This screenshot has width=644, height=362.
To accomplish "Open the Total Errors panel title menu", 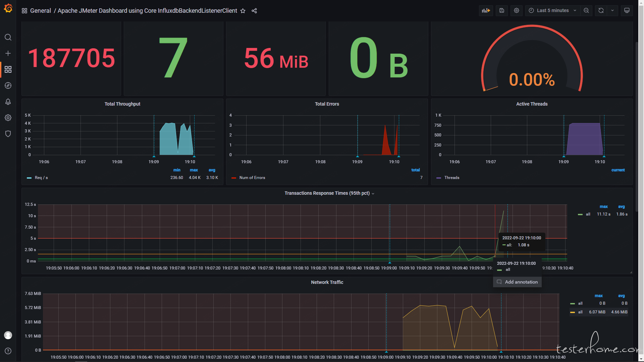I will tap(327, 104).
